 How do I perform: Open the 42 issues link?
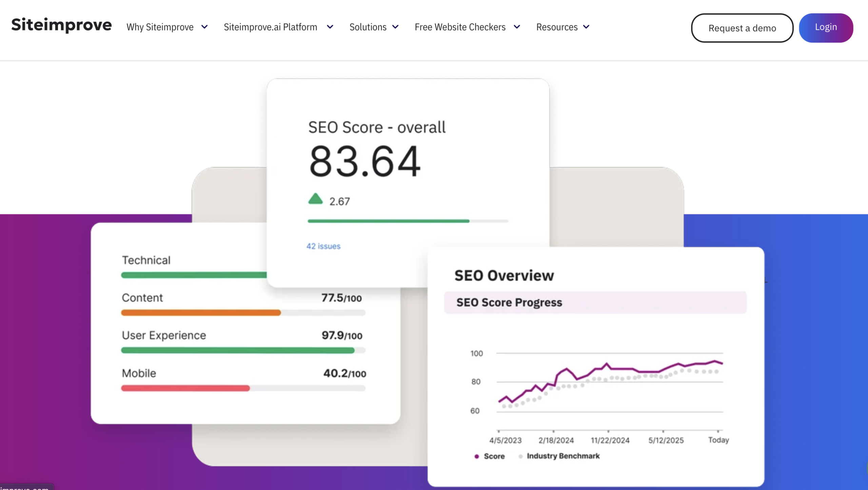pos(323,246)
